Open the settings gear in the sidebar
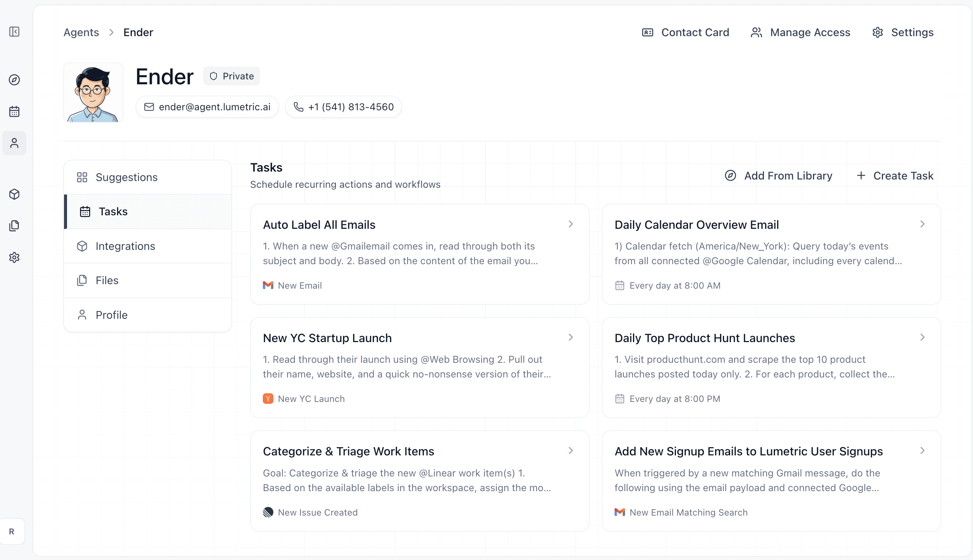This screenshot has height=560, width=973. (x=14, y=257)
